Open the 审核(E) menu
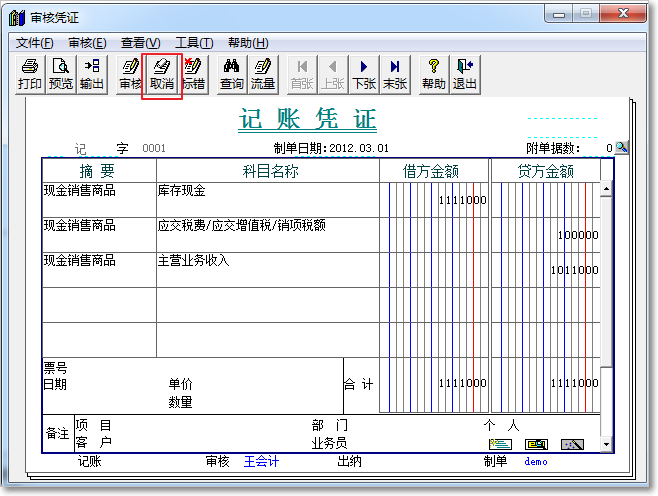This screenshot has height=496, width=658. click(x=87, y=43)
